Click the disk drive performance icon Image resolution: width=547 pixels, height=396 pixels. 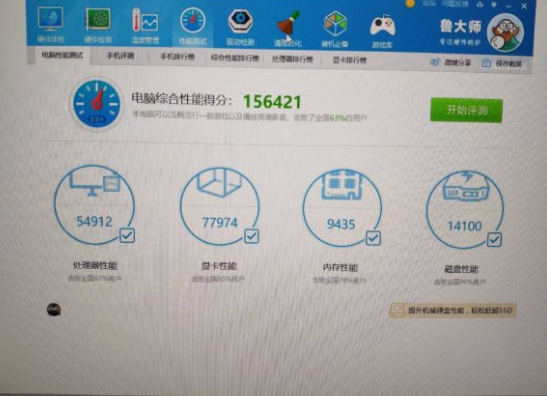click(x=465, y=186)
